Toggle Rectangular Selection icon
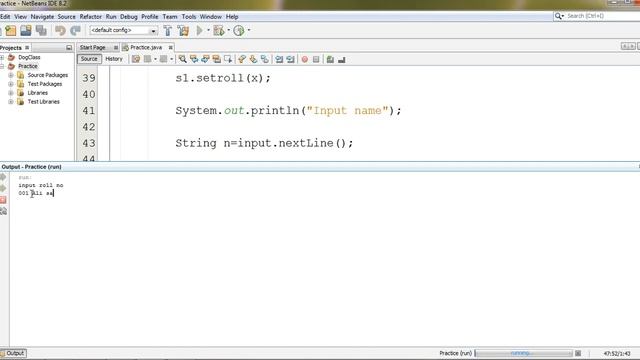The width and height of the screenshot is (640, 360). click(x=228, y=60)
